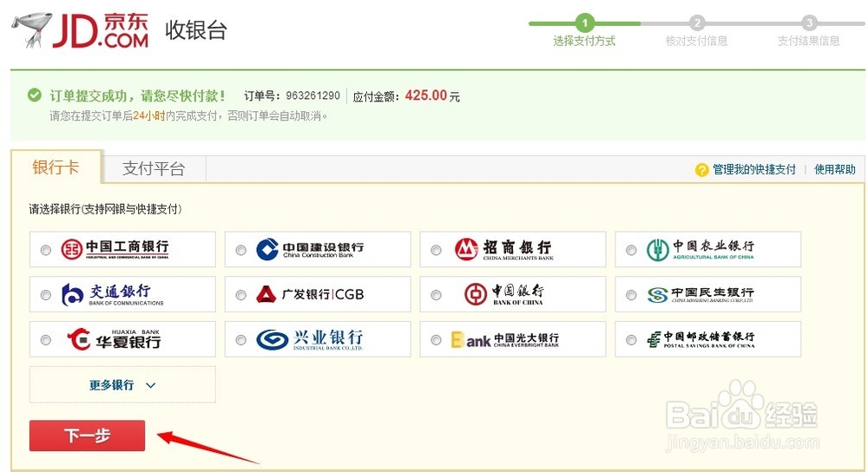Screen dimensions: 868x472
Task: Click the 中国光大银行 Everbright logo
Action: (x=505, y=339)
